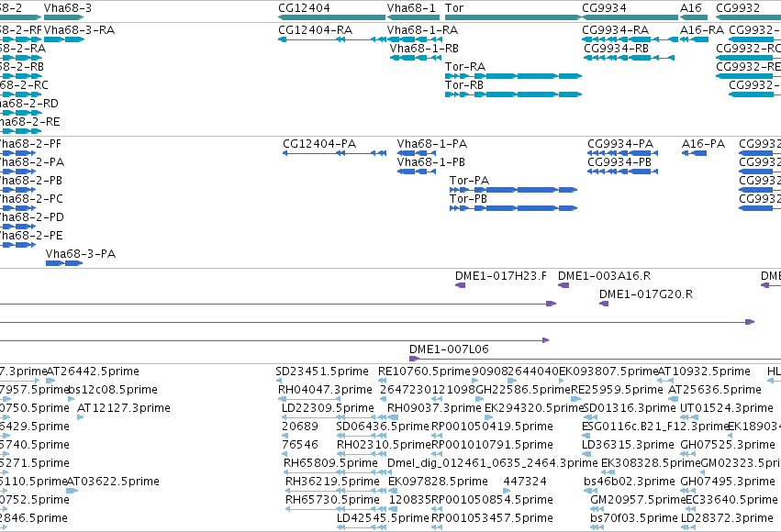Image resolution: width=781 pixels, height=532 pixels.
Task: Open the DME1-017G20.R BAC end label
Action: pos(645,294)
